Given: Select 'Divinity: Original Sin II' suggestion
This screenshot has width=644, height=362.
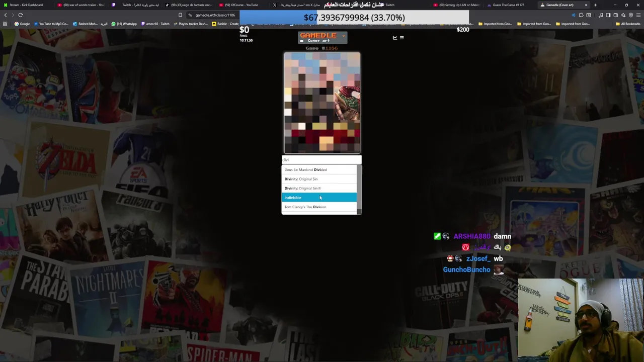Looking at the screenshot, I should pyautogui.click(x=319, y=189).
